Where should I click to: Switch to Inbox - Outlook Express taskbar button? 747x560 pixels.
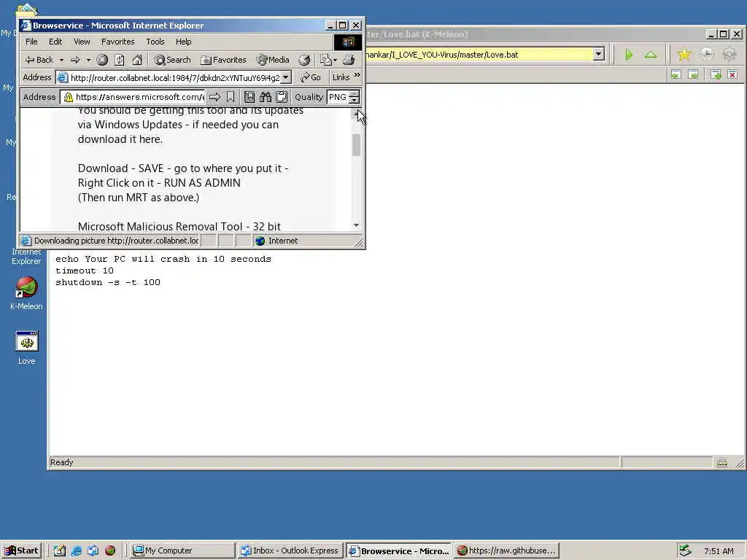(x=290, y=551)
